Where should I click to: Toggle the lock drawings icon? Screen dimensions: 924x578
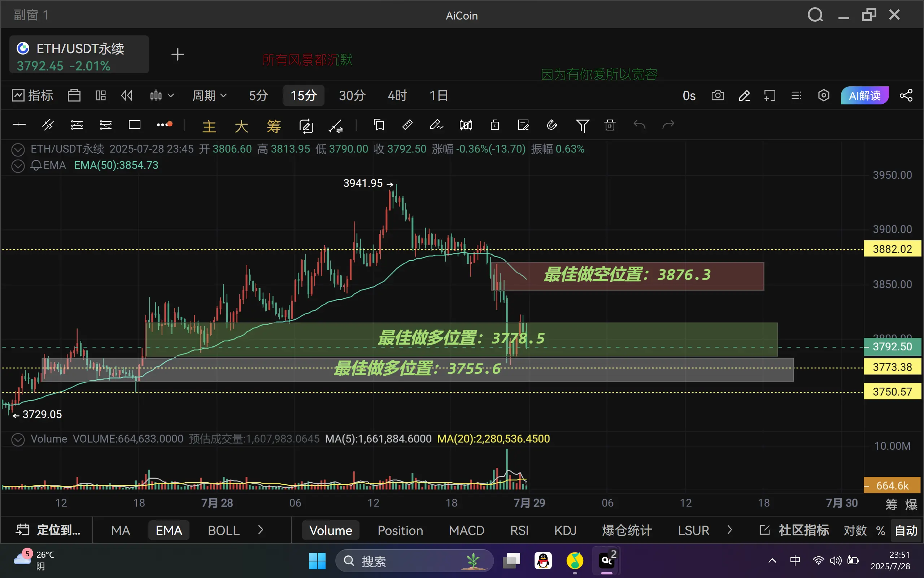pos(495,125)
